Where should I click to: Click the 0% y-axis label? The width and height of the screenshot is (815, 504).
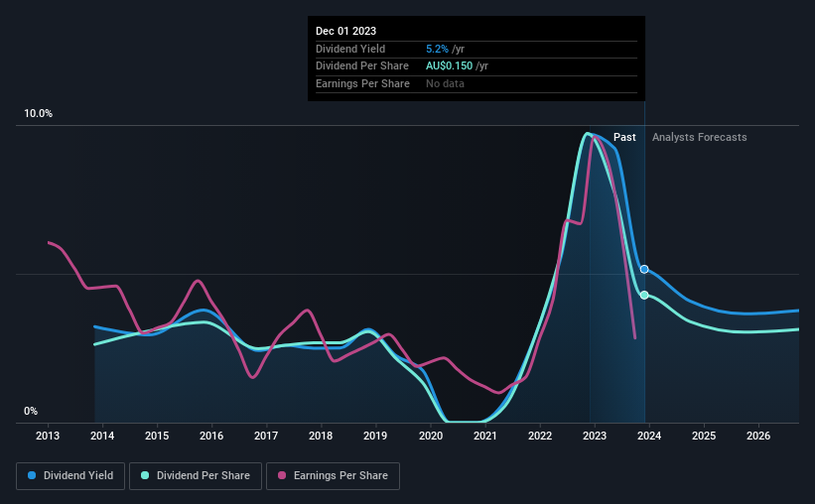(31, 412)
